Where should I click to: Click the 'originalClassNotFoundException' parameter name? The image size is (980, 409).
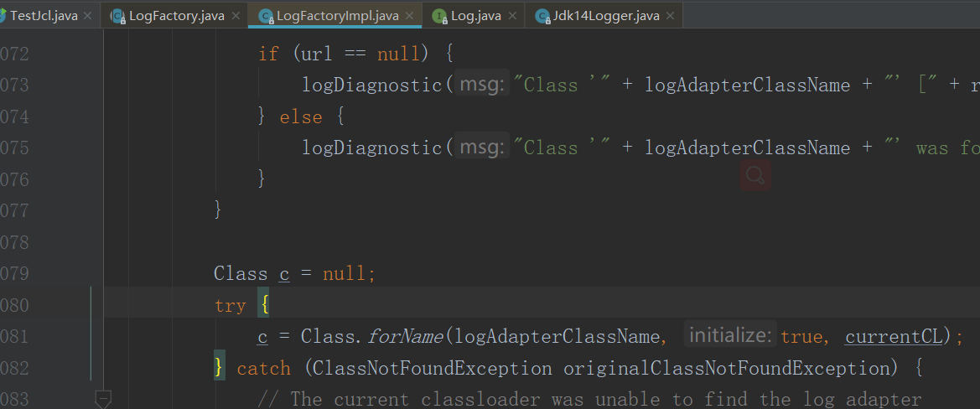click(x=726, y=369)
